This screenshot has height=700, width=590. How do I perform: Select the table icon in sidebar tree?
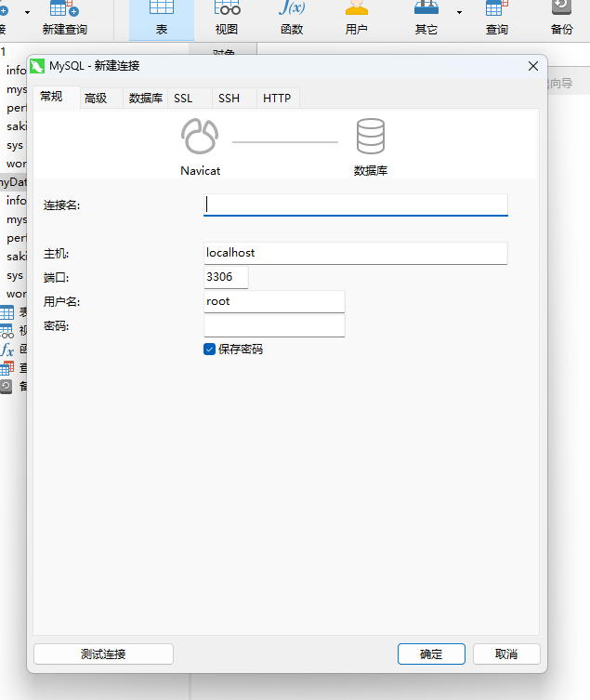click(x=7, y=312)
